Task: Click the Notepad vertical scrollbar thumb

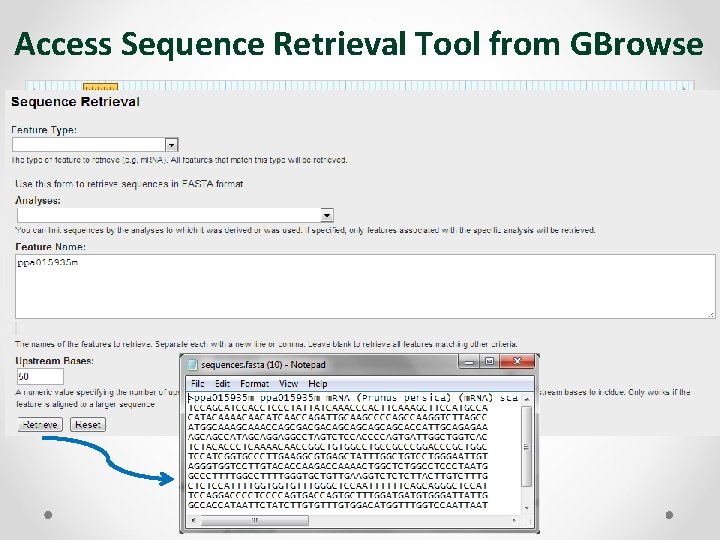Action: pos(527,446)
